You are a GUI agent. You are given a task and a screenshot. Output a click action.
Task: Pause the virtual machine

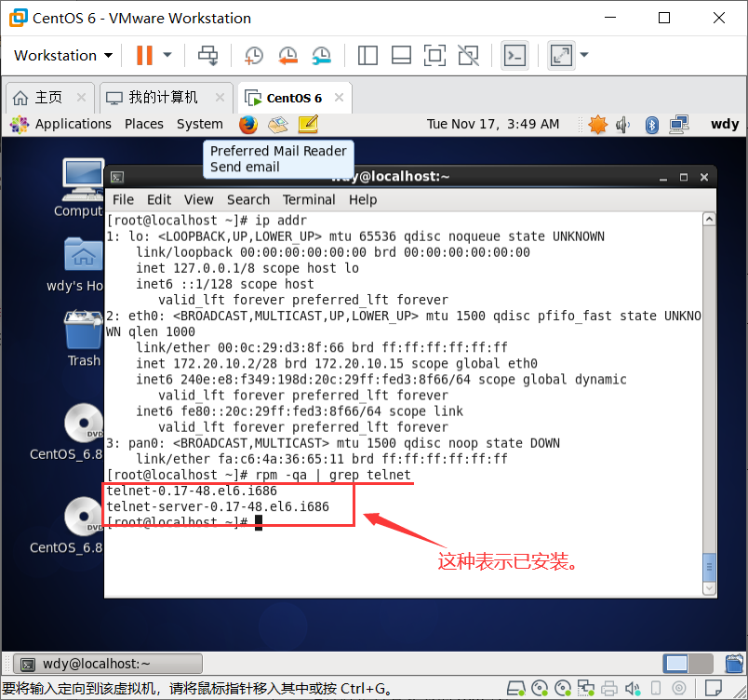(144, 55)
